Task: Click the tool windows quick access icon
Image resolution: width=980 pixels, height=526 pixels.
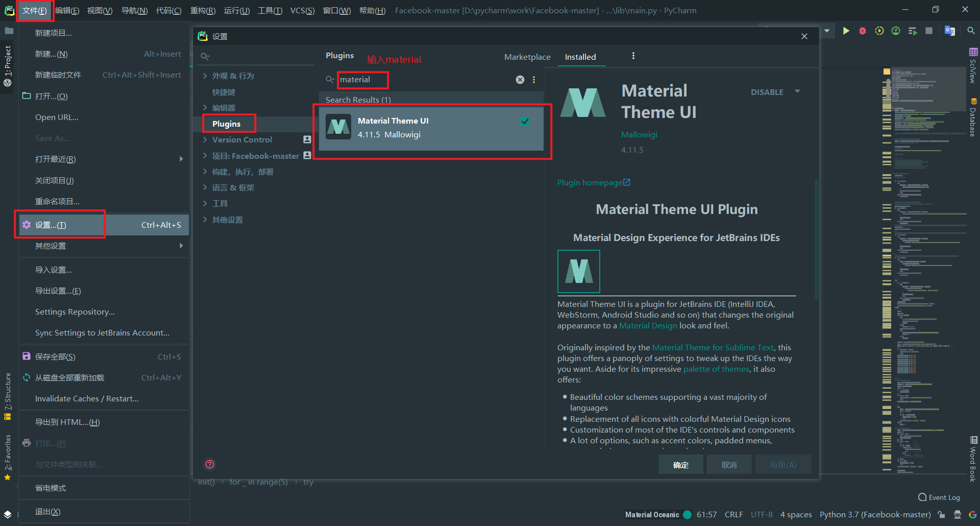Action: pyautogui.click(x=8, y=514)
